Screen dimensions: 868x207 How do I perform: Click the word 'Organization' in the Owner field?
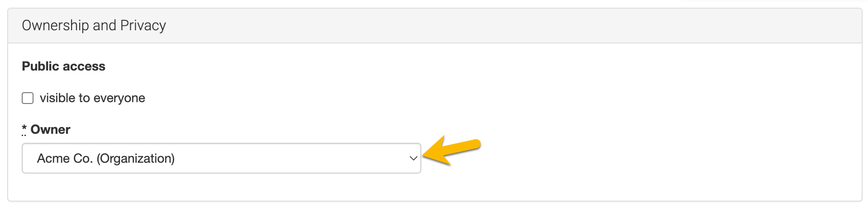(x=135, y=159)
